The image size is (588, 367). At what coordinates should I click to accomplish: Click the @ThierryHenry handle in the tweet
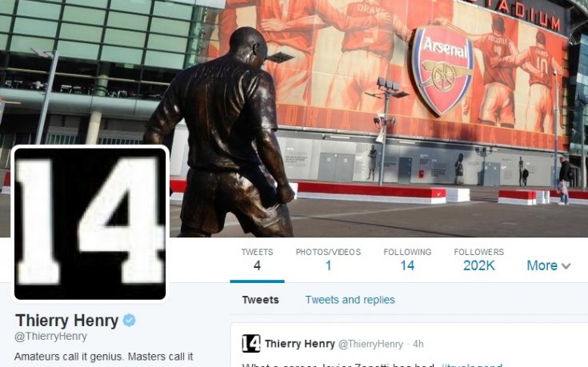(370, 344)
